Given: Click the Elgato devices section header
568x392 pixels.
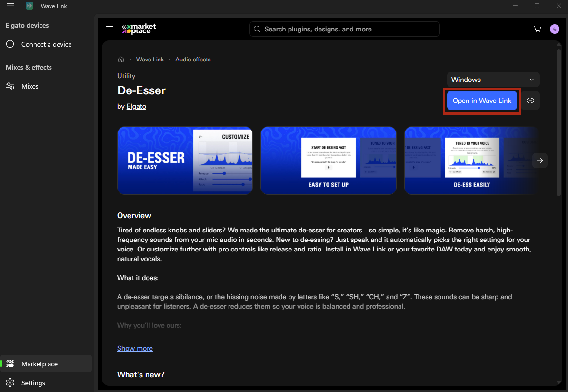Looking at the screenshot, I should point(27,25).
